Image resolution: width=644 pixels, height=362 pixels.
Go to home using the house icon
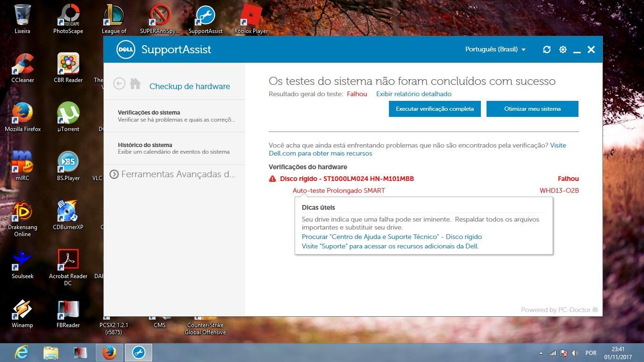point(135,83)
